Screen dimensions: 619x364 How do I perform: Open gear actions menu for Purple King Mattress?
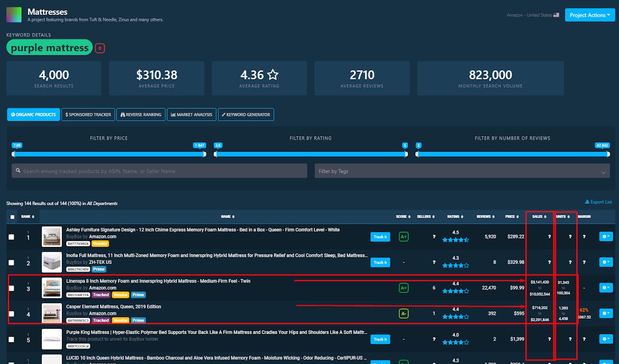click(x=606, y=339)
